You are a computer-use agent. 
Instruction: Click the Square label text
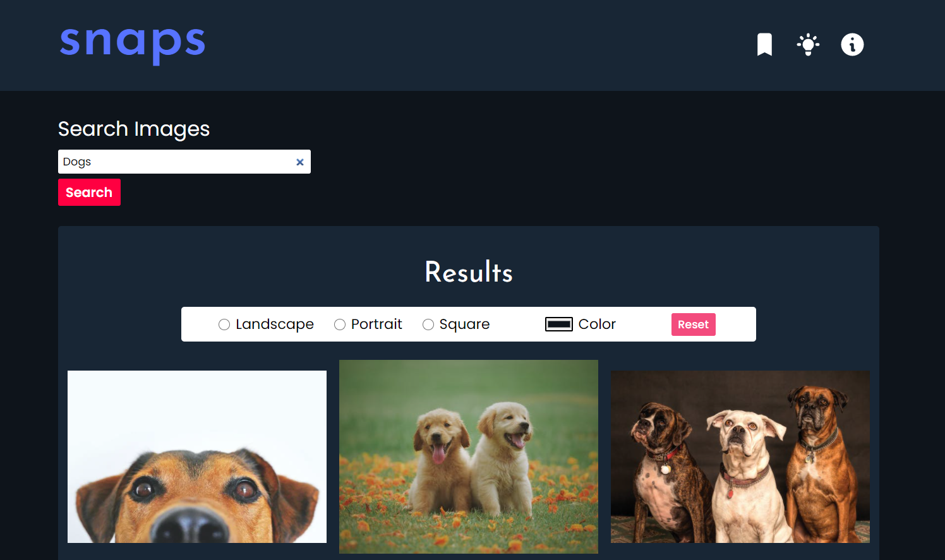click(x=464, y=325)
